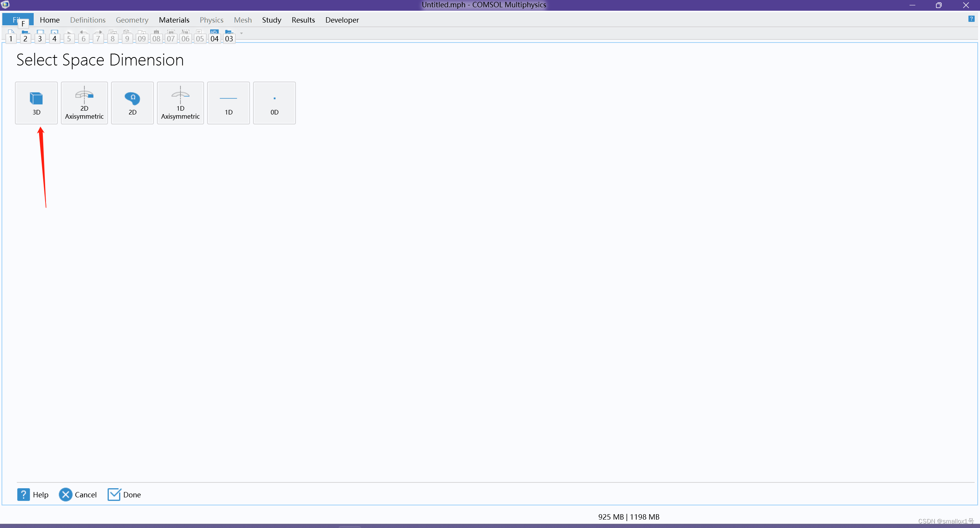
Task: Expand the quick access toolbar overflow arrow
Action: 241,34
